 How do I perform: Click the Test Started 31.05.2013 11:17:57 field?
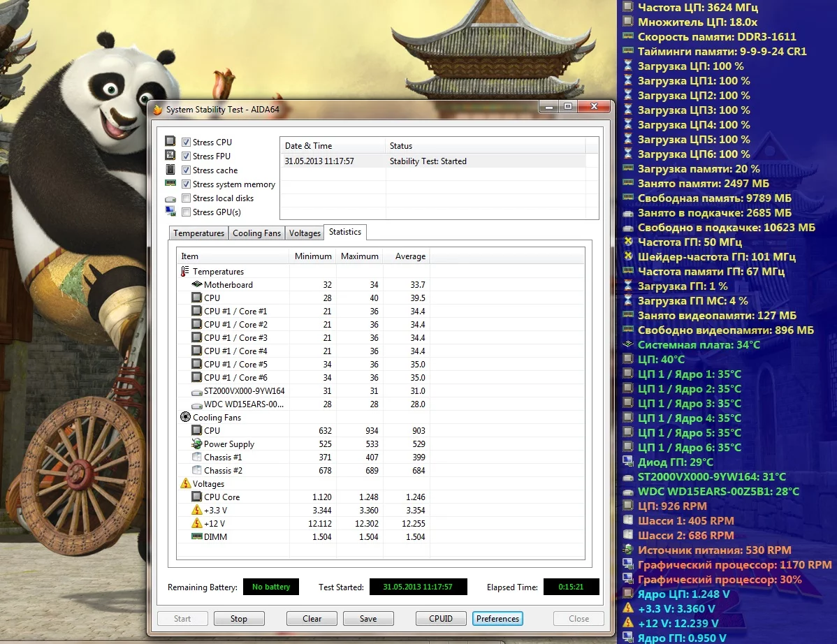click(x=418, y=587)
